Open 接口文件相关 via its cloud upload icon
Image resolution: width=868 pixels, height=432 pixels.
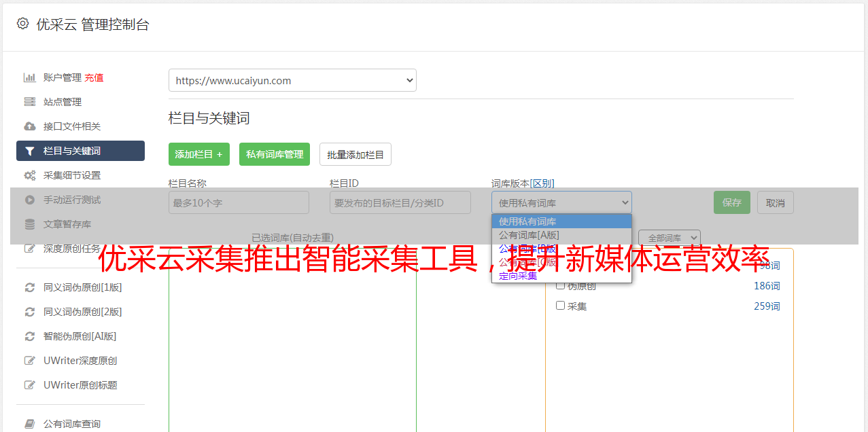(x=30, y=126)
